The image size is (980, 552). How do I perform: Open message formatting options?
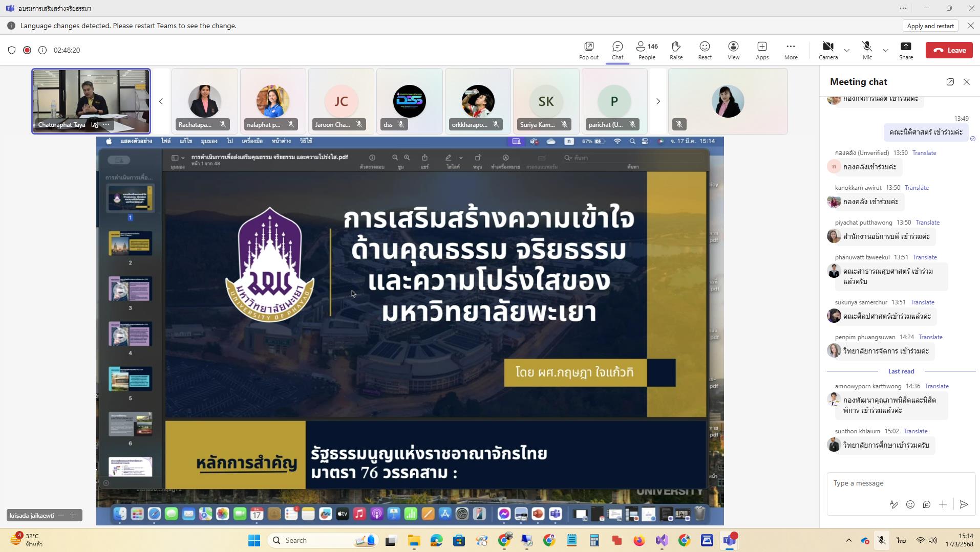pos(893,504)
